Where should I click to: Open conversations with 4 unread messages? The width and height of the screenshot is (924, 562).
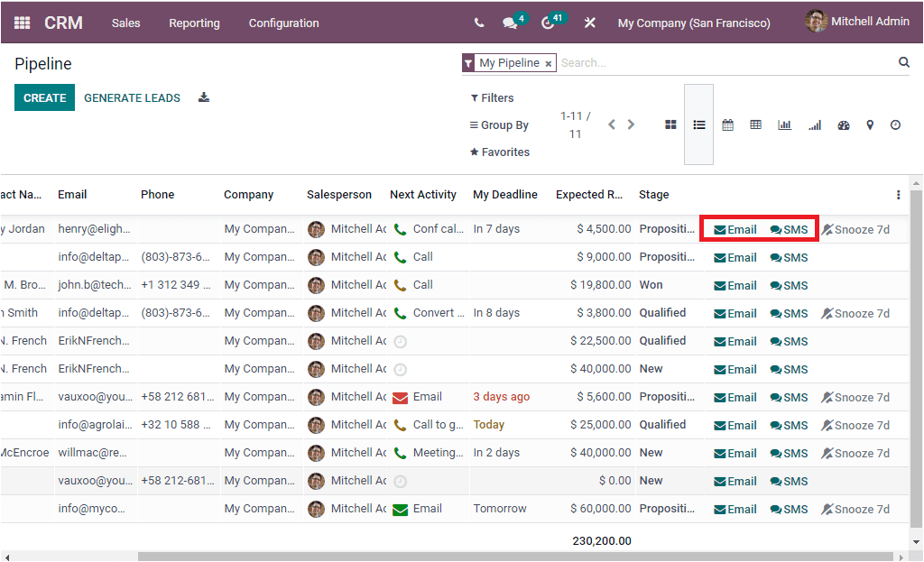(x=509, y=23)
